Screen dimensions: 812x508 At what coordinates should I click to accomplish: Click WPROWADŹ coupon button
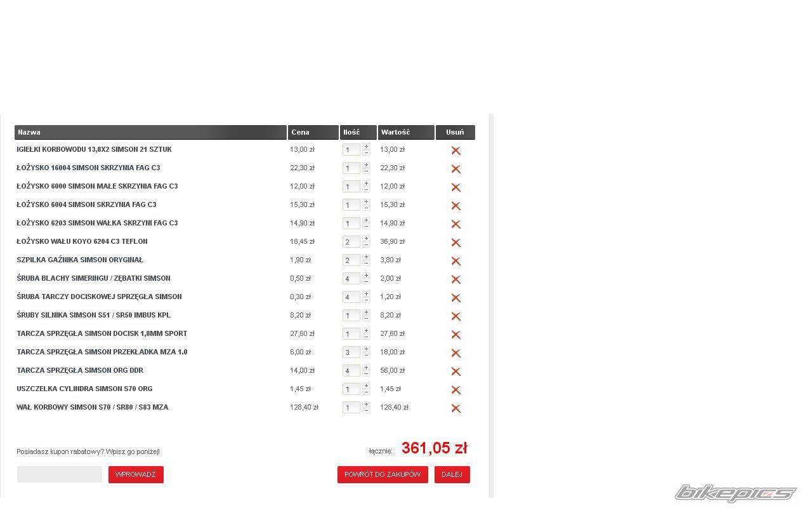click(x=136, y=474)
